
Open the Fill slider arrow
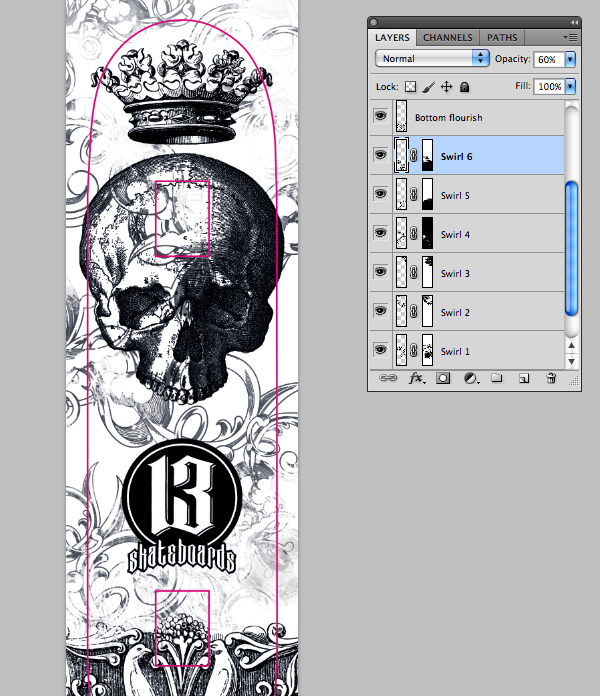570,87
